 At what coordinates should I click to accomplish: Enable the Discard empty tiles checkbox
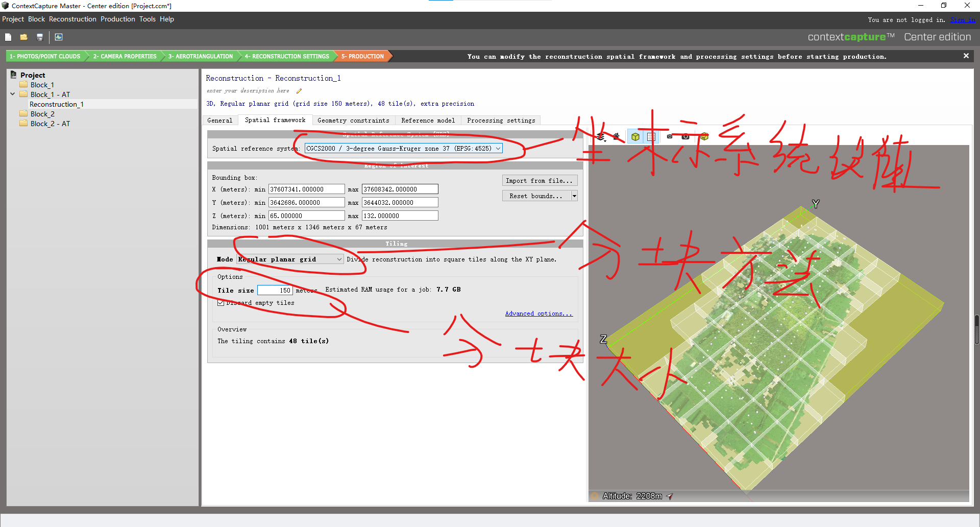(x=220, y=302)
